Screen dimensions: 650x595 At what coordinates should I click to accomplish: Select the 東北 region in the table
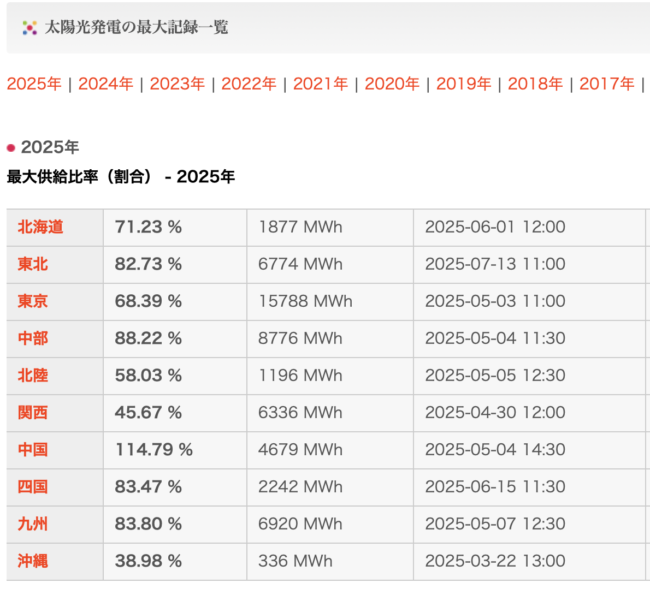33,264
